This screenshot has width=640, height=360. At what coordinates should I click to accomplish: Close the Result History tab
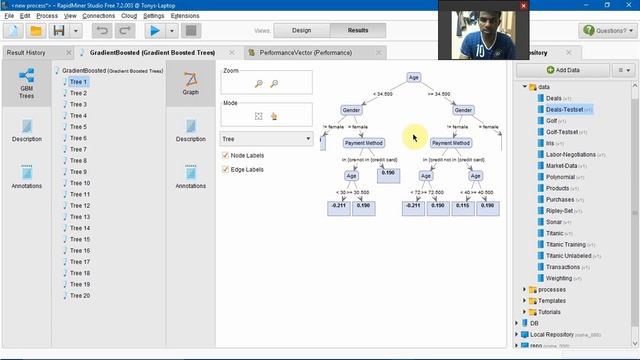coord(69,53)
